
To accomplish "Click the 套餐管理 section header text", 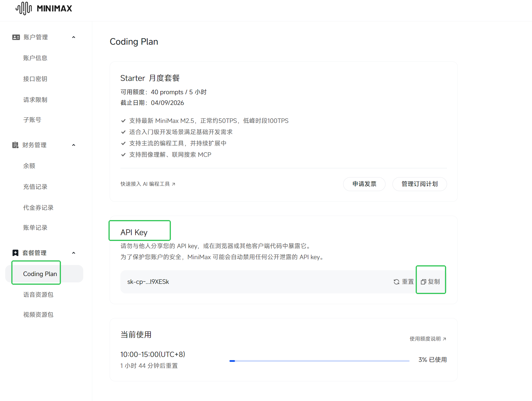I will 34,253.
